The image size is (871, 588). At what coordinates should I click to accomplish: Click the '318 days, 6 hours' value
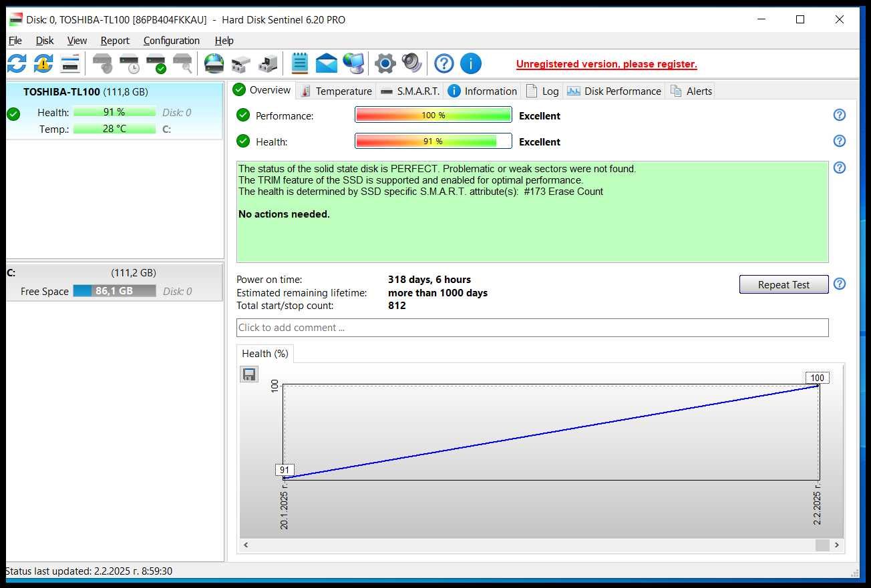click(429, 280)
